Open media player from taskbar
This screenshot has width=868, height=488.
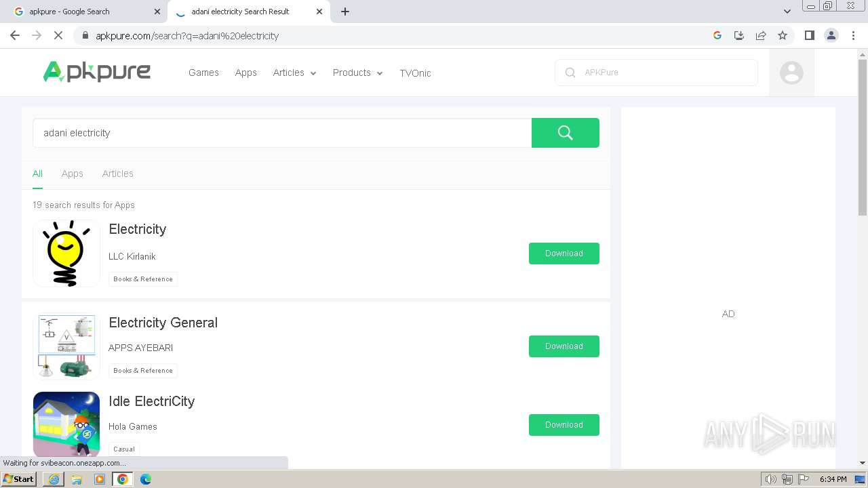[100, 479]
